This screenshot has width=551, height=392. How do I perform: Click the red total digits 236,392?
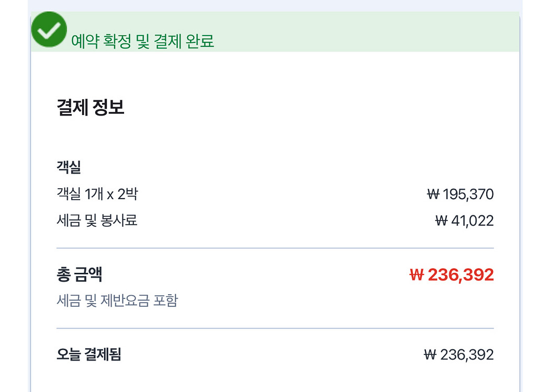[461, 275]
